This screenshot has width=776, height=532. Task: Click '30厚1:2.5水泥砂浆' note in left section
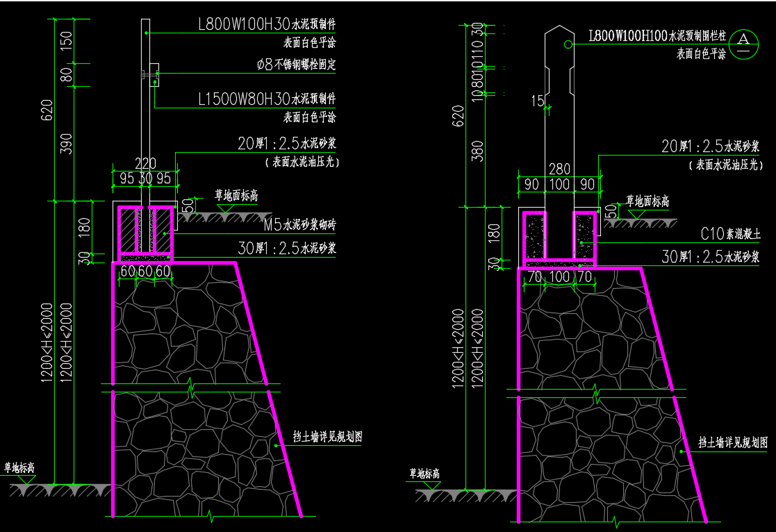[286, 248]
